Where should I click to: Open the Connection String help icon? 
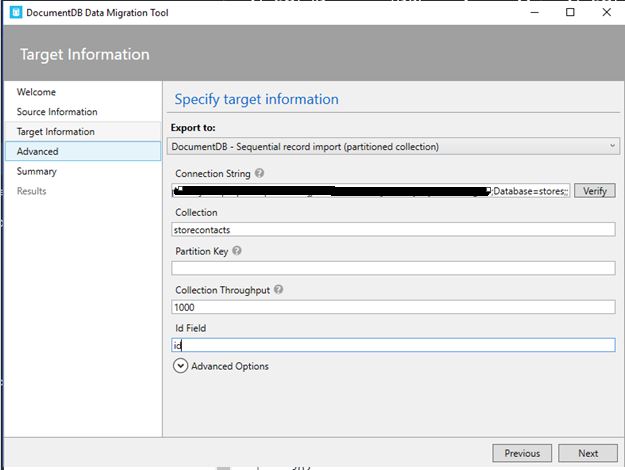259,173
